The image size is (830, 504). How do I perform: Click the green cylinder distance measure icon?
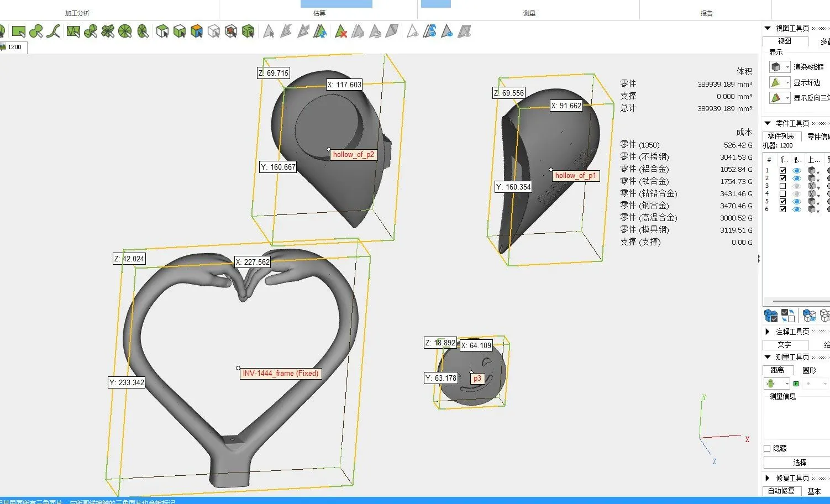[x=771, y=384]
